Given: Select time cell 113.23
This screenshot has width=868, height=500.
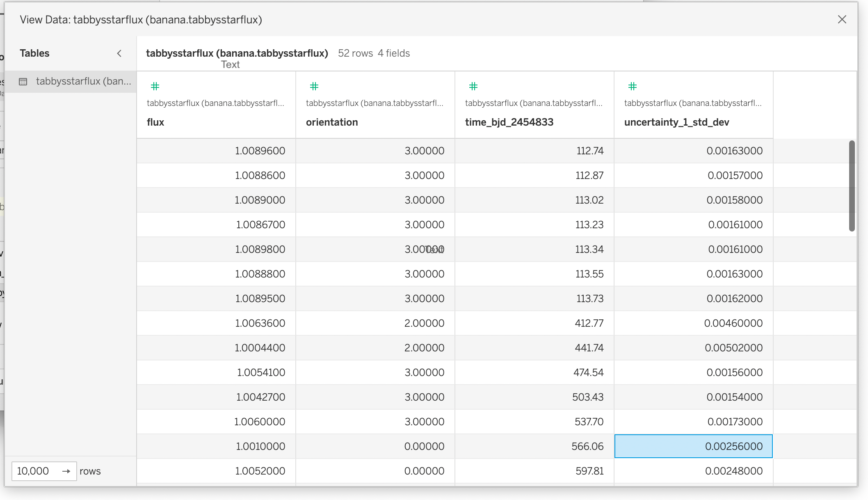Looking at the screenshot, I should 535,225.
